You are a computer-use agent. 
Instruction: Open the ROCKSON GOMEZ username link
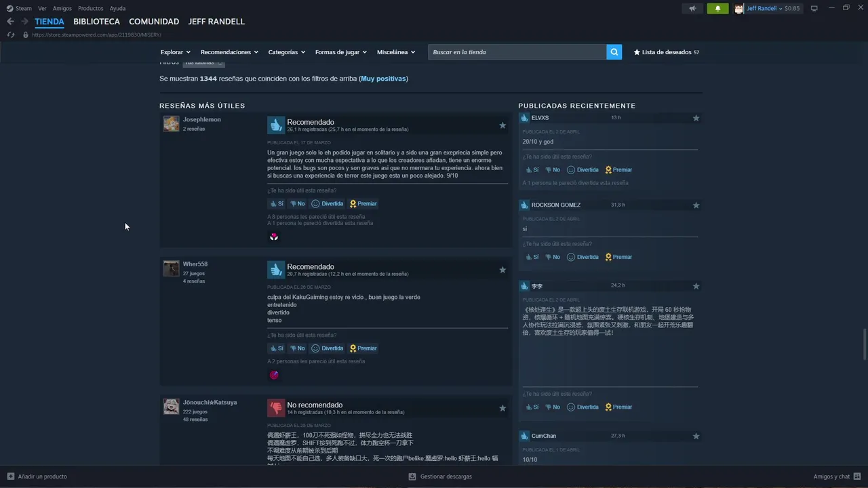click(556, 205)
